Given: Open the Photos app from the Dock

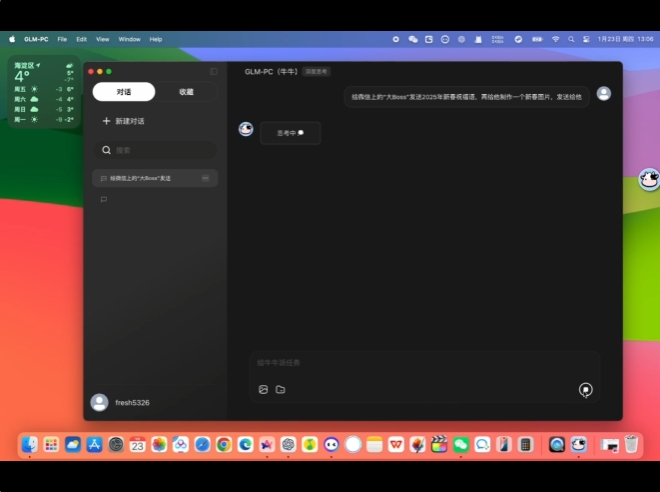Looking at the screenshot, I should (x=159, y=445).
